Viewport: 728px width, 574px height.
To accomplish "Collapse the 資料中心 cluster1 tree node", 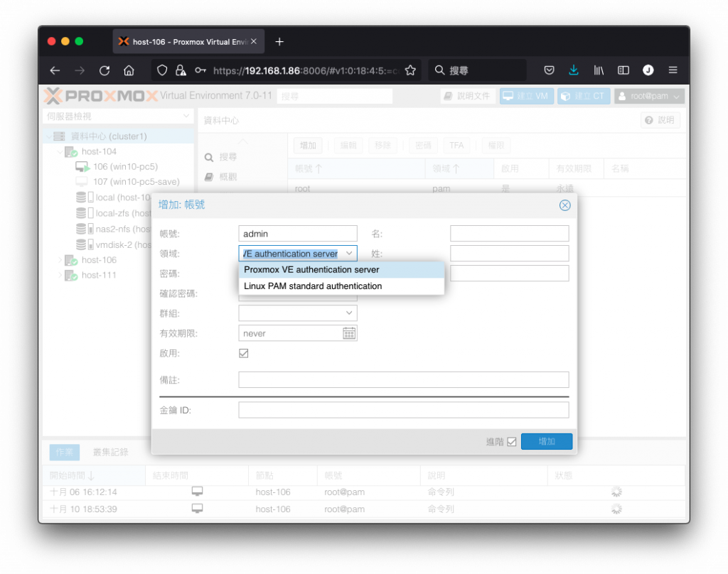I will (49, 136).
